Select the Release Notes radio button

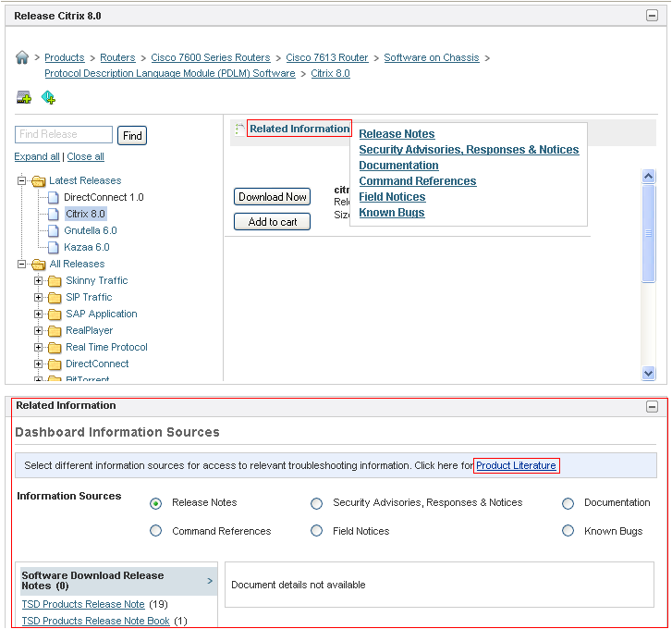tap(155, 503)
